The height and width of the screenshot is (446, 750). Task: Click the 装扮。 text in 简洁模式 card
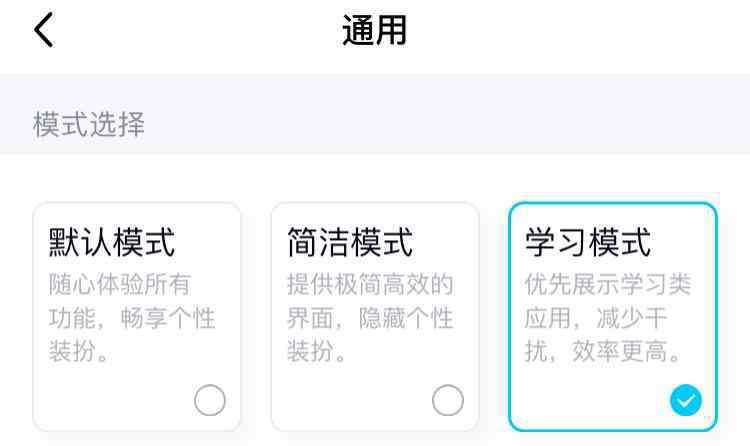coord(317,352)
